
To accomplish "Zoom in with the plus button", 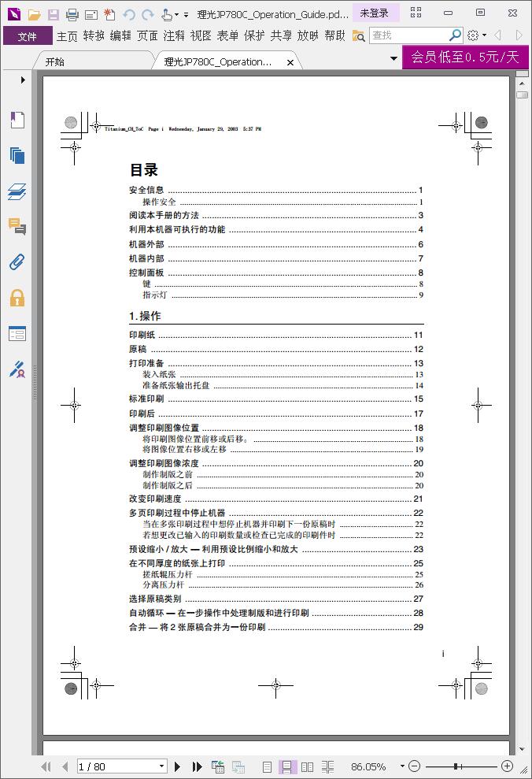I will [507, 766].
